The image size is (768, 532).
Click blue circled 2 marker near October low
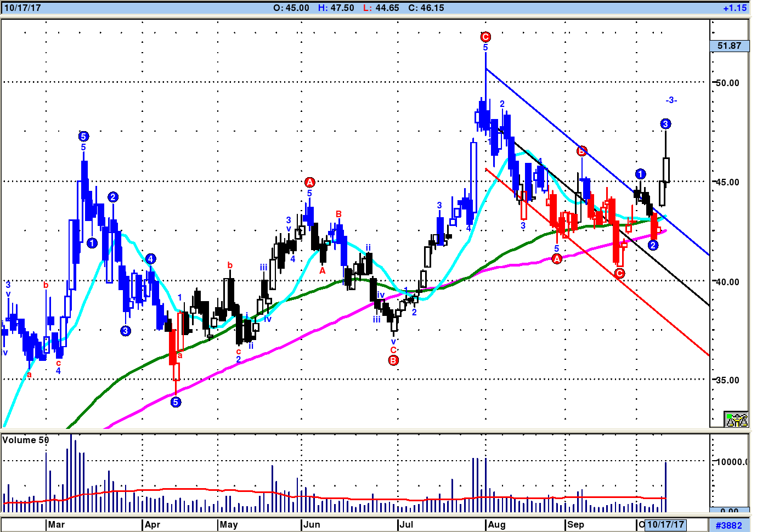point(653,245)
